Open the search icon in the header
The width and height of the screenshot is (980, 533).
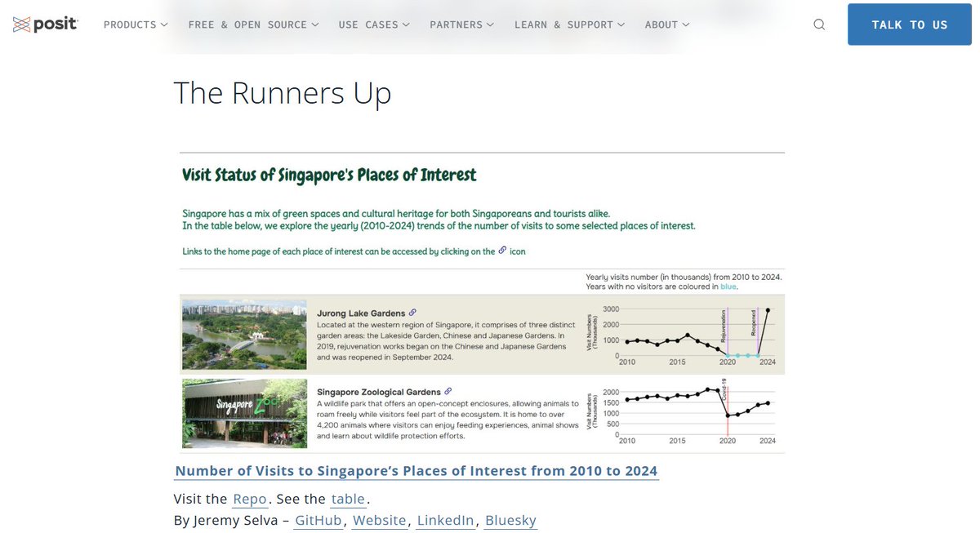(x=819, y=24)
